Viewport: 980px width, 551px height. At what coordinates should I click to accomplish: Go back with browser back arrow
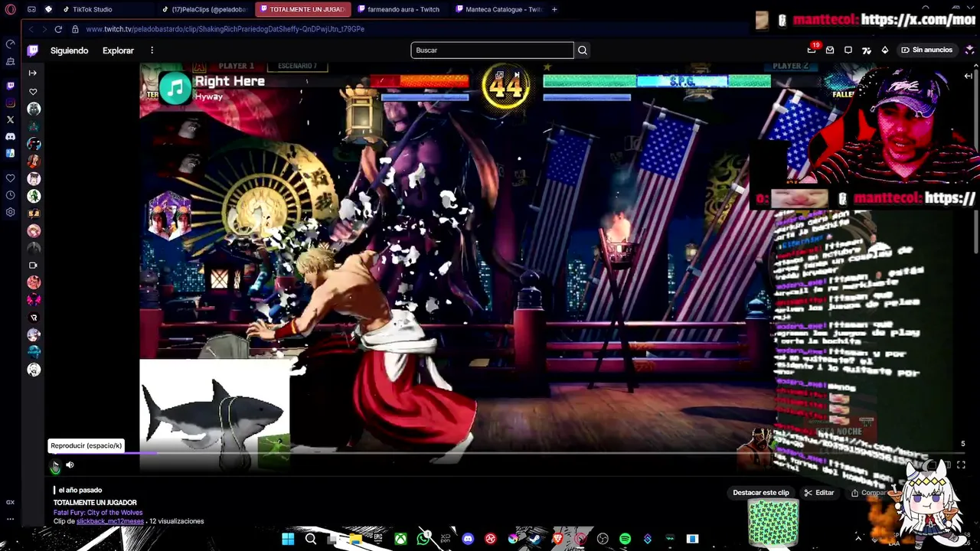pos(31,29)
